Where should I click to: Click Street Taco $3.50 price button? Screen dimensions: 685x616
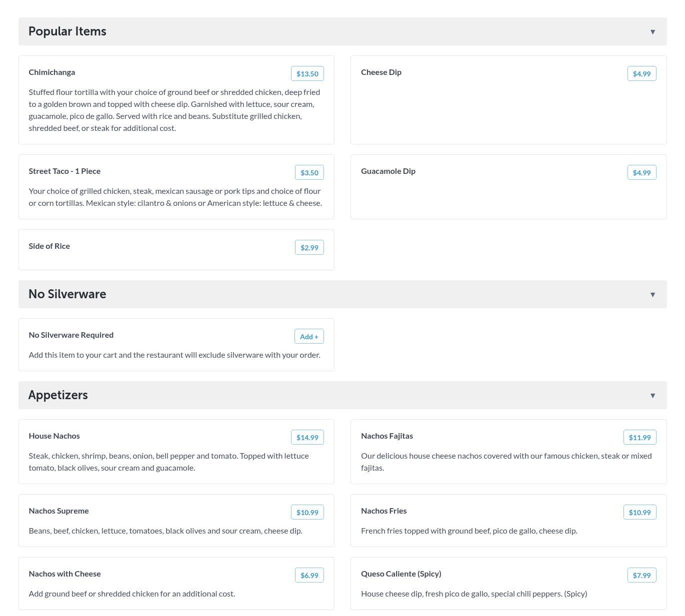coord(309,172)
